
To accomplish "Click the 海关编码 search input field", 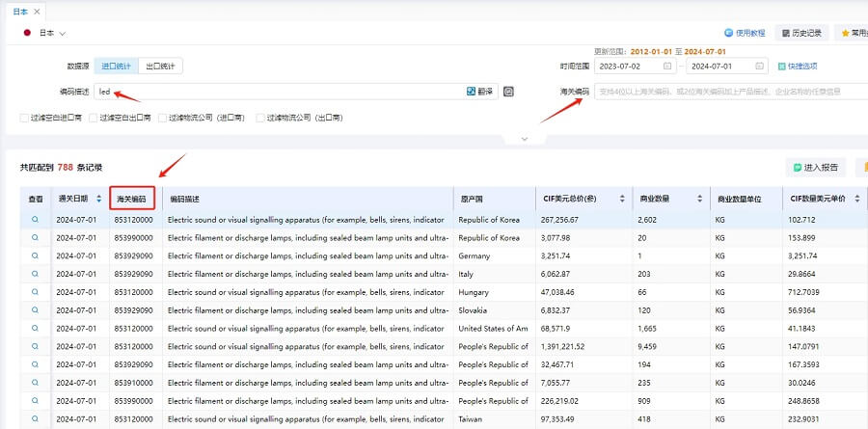I will (x=731, y=92).
